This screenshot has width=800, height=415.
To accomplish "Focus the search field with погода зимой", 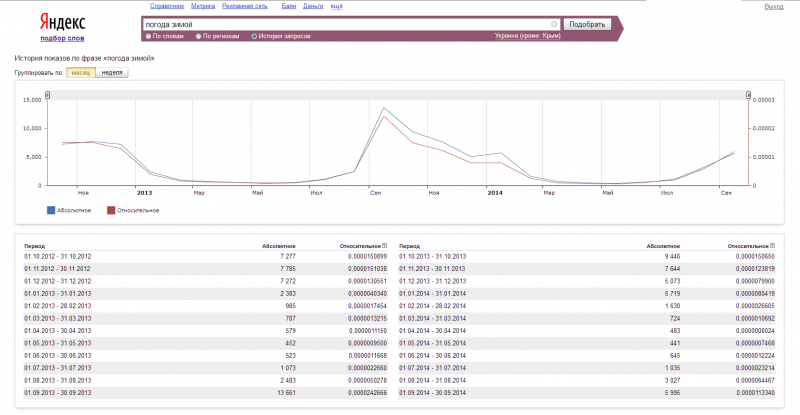I will point(347,25).
